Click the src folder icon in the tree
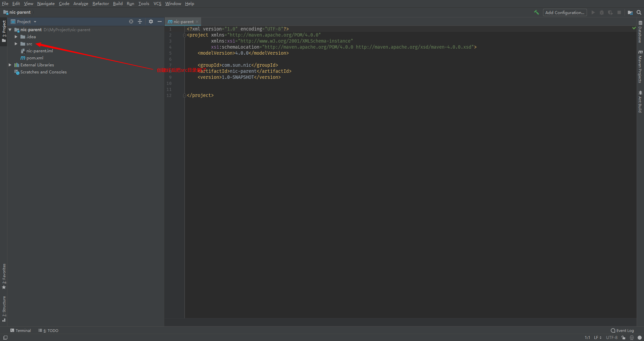644x341 pixels. tap(23, 44)
